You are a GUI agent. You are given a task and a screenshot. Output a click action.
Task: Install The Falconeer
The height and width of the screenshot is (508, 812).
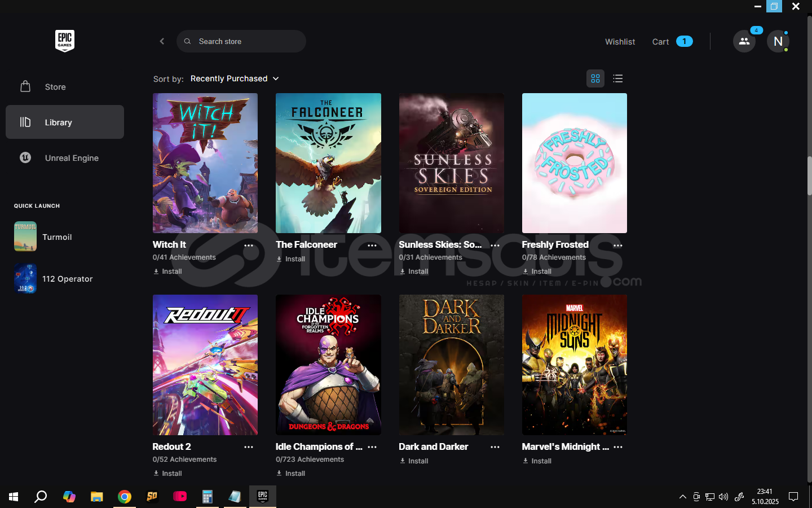coord(291,259)
